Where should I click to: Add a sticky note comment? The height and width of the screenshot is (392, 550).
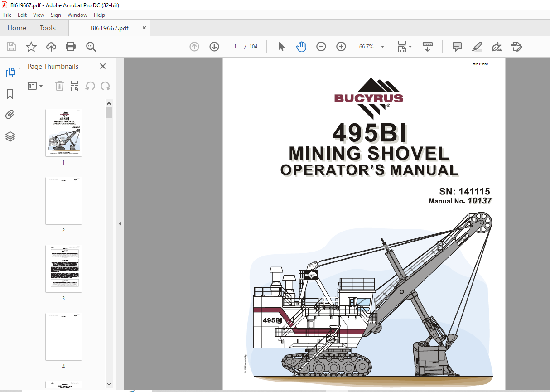click(x=457, y=47)
